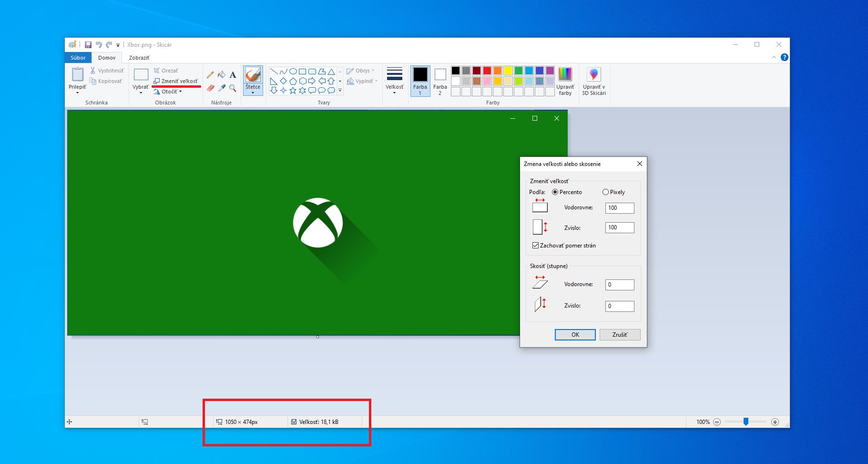868x464 pixels.
Task: Click the Vybrať selection rectangle icon
Action: (x=141, y=74)
